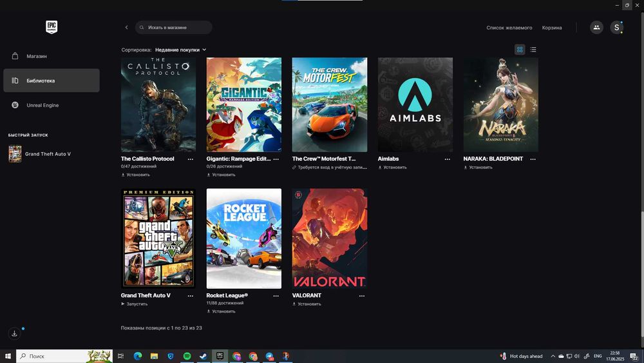Open the volume icon in system tray

(x=577, y=356)
